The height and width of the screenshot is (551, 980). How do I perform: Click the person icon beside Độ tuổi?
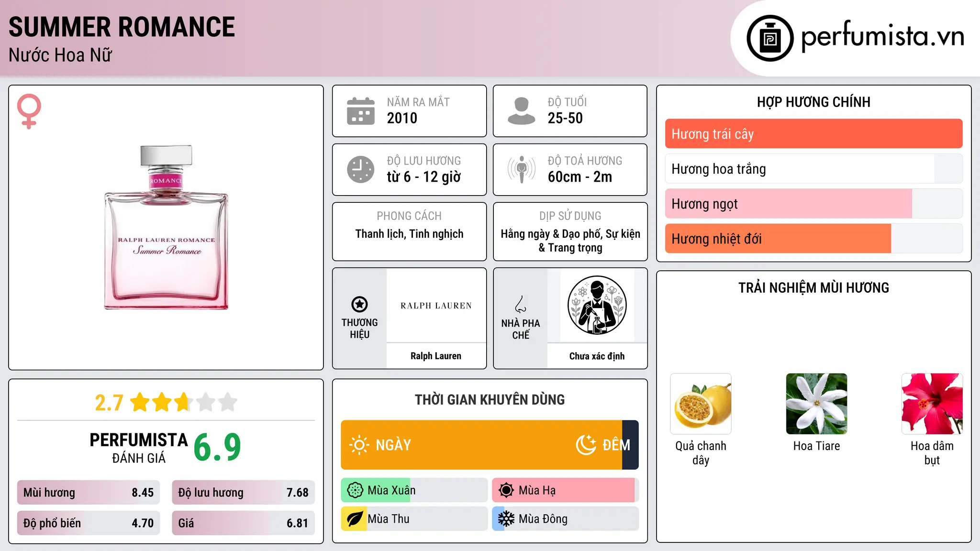click(521, 111)
